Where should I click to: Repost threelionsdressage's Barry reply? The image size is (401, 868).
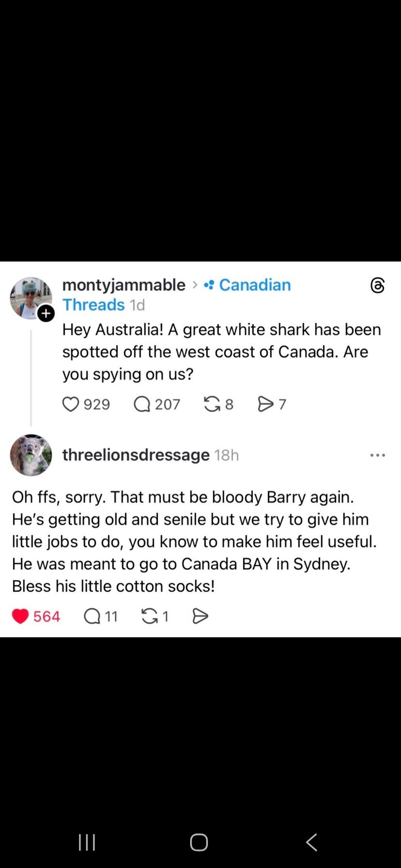pos(150,617)
